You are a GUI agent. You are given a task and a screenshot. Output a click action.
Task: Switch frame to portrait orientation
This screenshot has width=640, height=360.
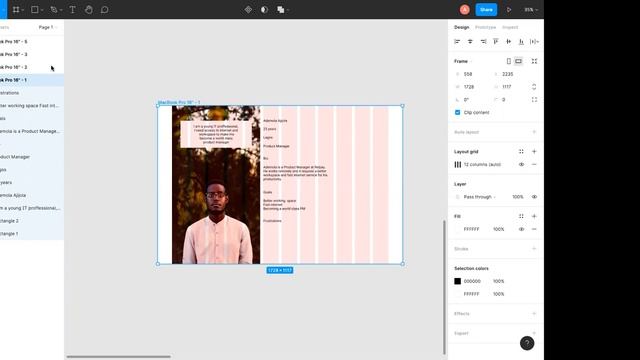[x=509, y=61]
